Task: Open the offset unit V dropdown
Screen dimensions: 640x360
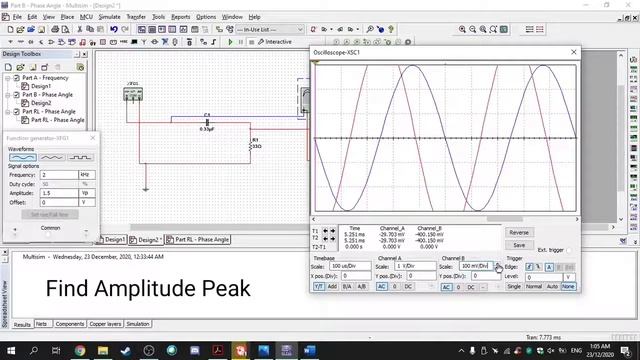Action: [x=87, y=202]
